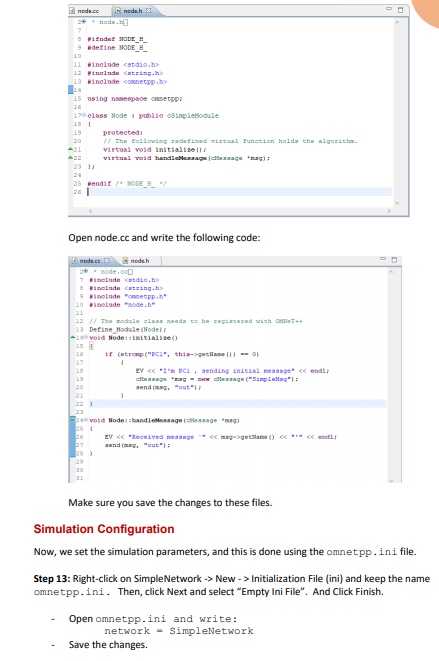The width and height of the screenshot is (439, 661).
Task: Click the 'protected:' line
Action: pos(123,132)
